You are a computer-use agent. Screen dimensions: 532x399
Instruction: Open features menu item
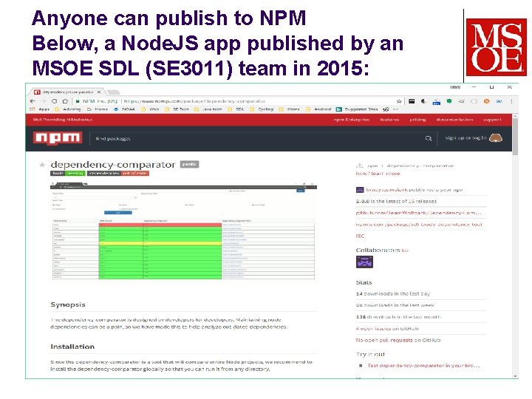point(389,120)
